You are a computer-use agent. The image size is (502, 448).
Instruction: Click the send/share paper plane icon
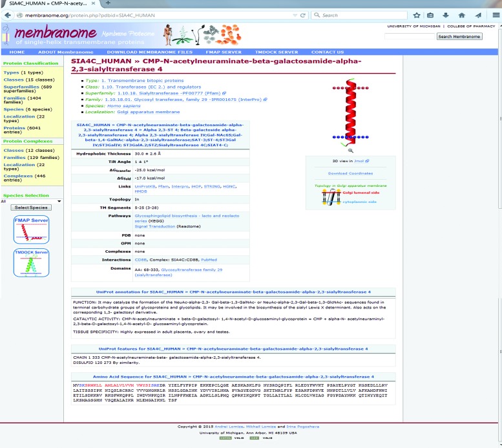(478, 15)
